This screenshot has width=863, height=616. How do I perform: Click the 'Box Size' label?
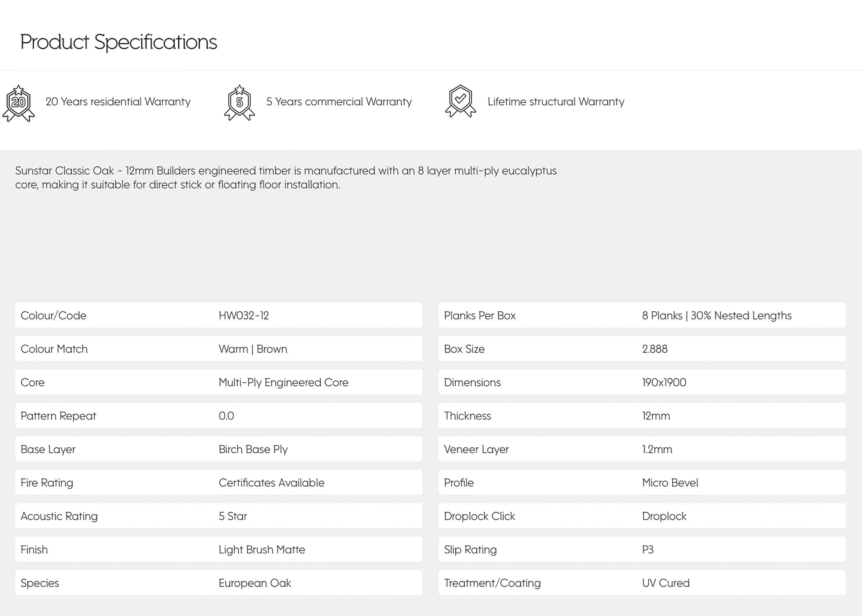464,349
